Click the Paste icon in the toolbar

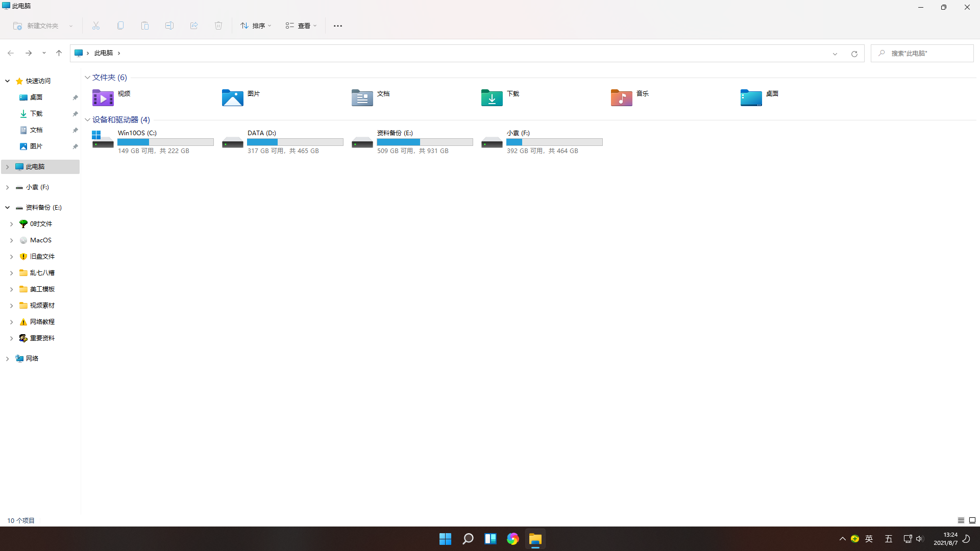(144, 26)
